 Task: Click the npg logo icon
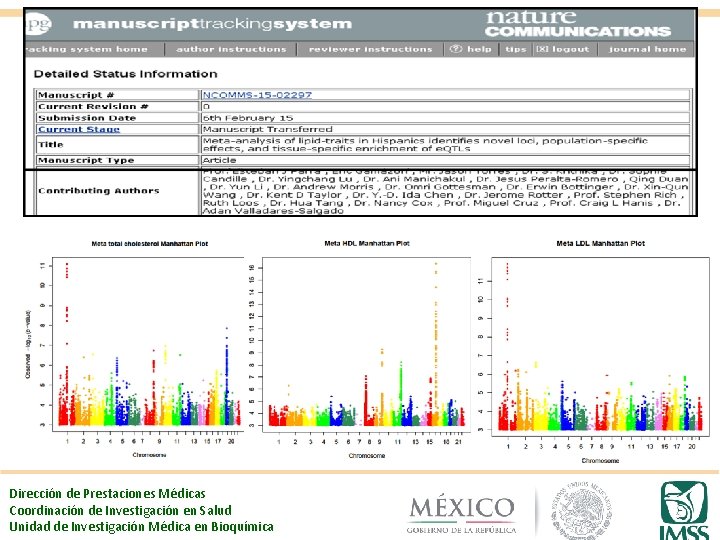(38, 23)
